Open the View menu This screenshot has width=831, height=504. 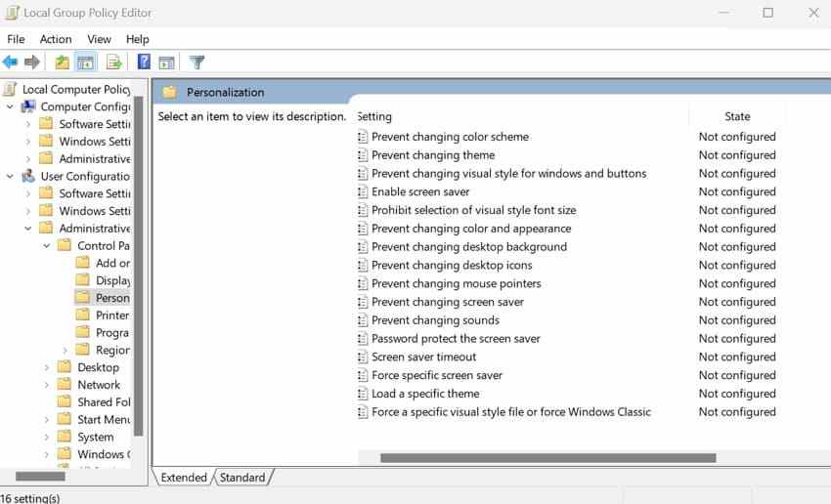click(99, 39)
